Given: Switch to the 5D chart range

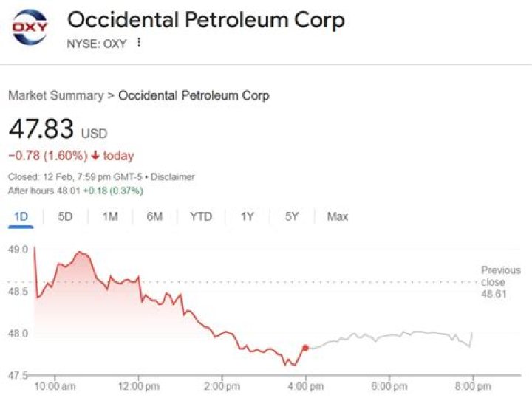Looking at the screenshot, I should point(65,216).
